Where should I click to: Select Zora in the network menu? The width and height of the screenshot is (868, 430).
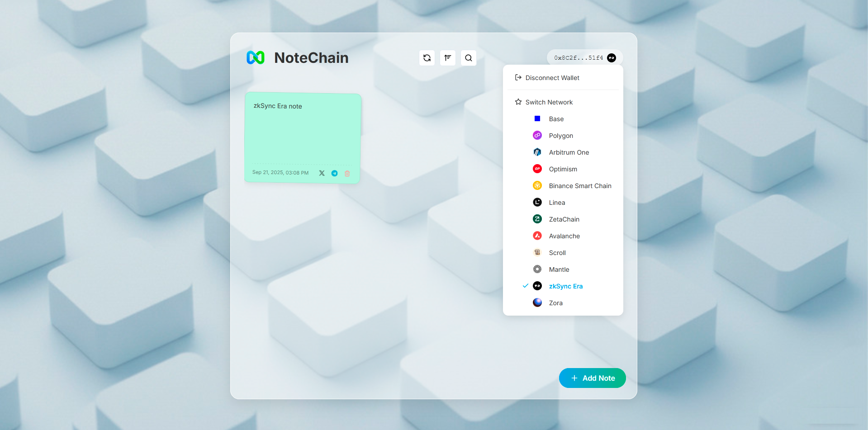[556, 302]
